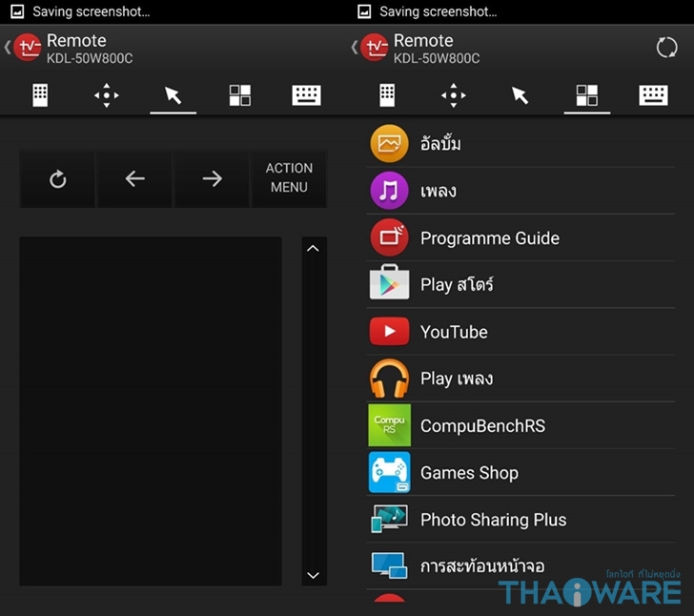Select the cursor pointer tab in left screen
This screenshot has width=694, height=616.
click(x=173, y=95)
